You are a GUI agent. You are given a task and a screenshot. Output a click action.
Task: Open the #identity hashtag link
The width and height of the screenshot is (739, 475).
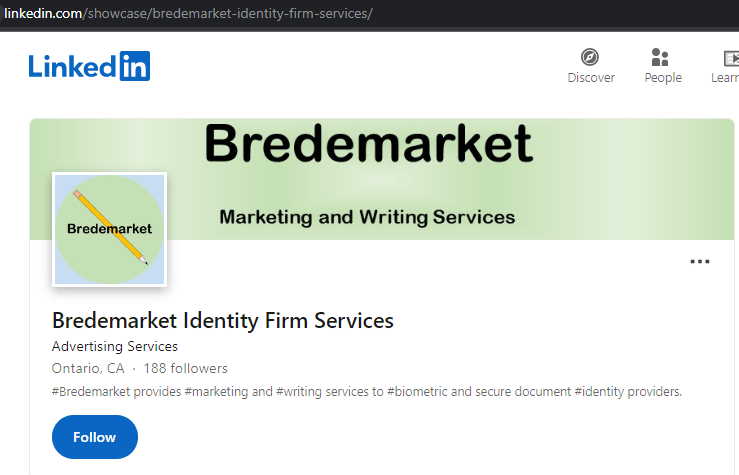click(x=600, y=392)
